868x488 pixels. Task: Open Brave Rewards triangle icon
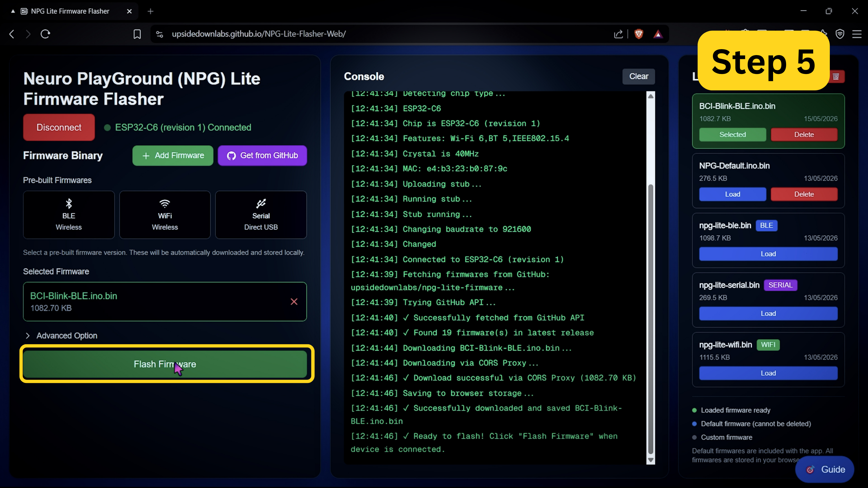pos(658,34)
